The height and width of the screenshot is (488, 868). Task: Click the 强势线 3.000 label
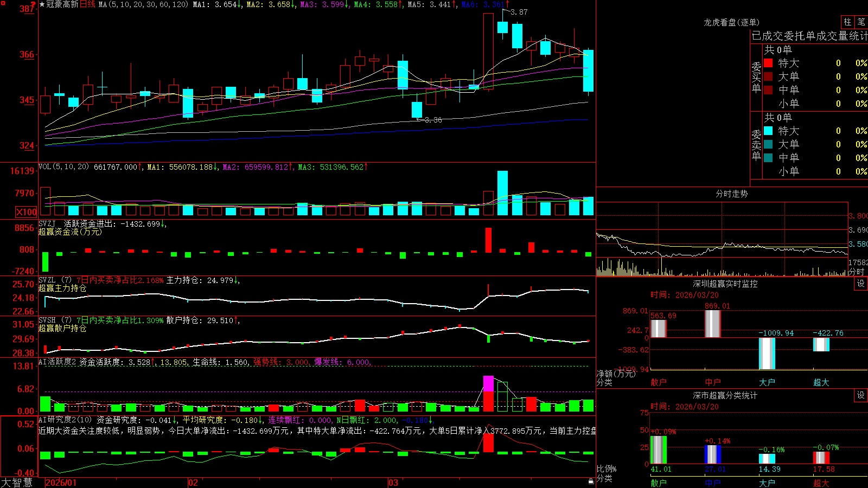282,362
